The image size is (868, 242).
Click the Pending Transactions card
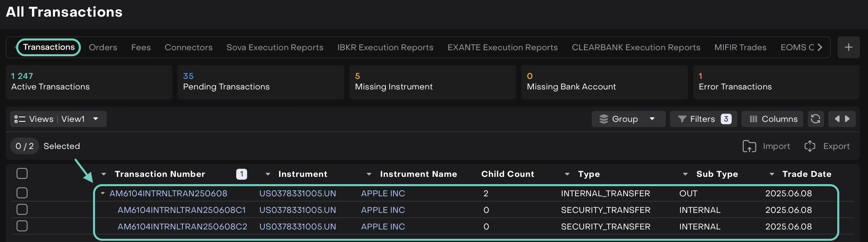click(260, 82)
